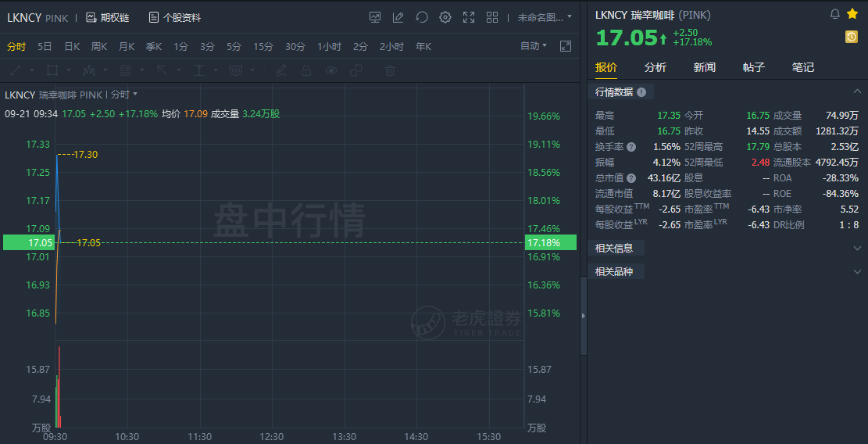
Task: Expand the 相关品种 section
Action: click(x=858, y=271)
